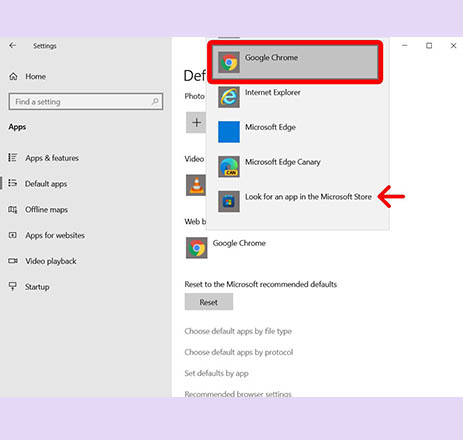Select the Default apps sidebar icon

13,183
